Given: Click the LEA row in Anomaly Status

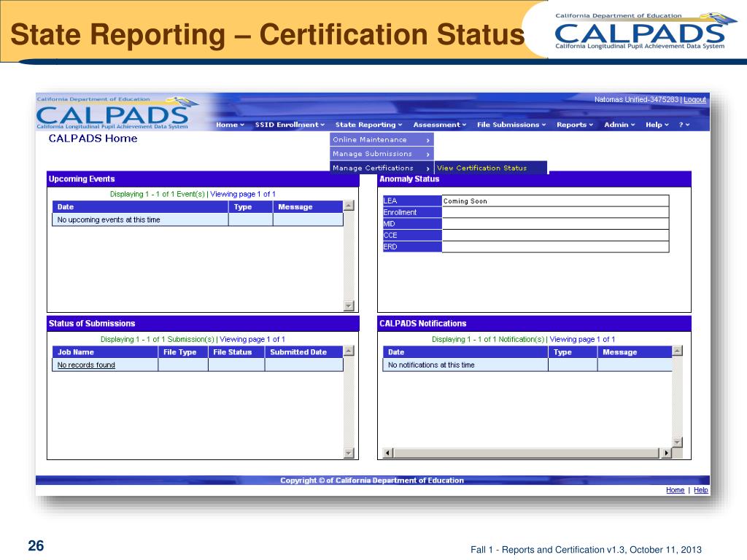Looking at the screenshot, I should [526, 201].
